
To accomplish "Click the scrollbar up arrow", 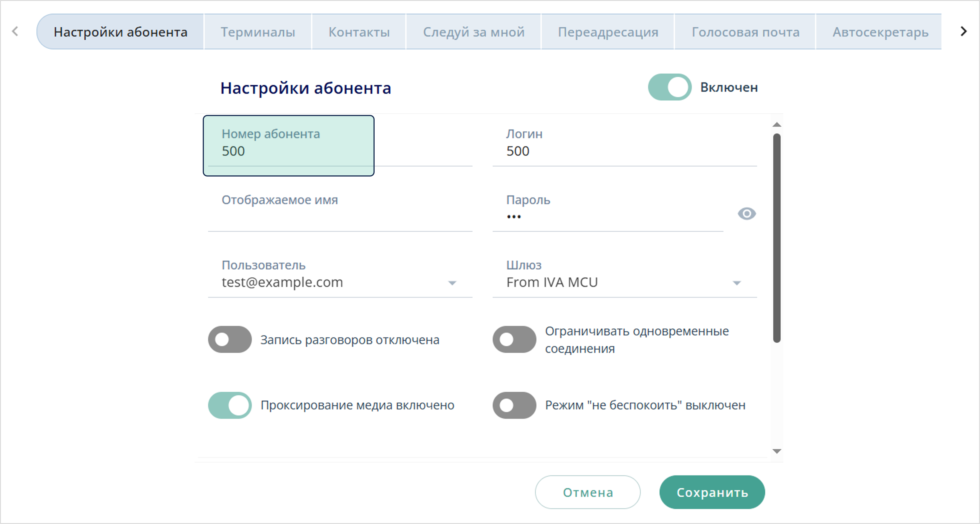I will (x=777, y=124).
